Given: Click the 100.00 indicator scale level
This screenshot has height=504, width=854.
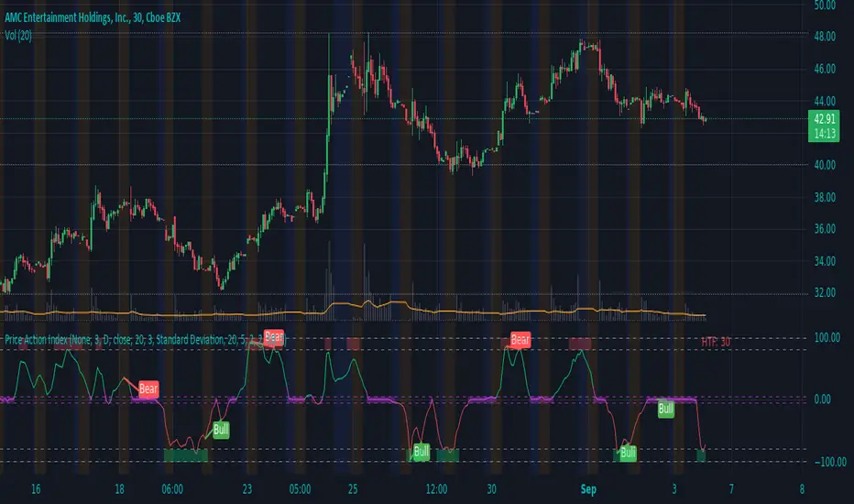Looking at the screenshot, I should click(x=827, y=338).
